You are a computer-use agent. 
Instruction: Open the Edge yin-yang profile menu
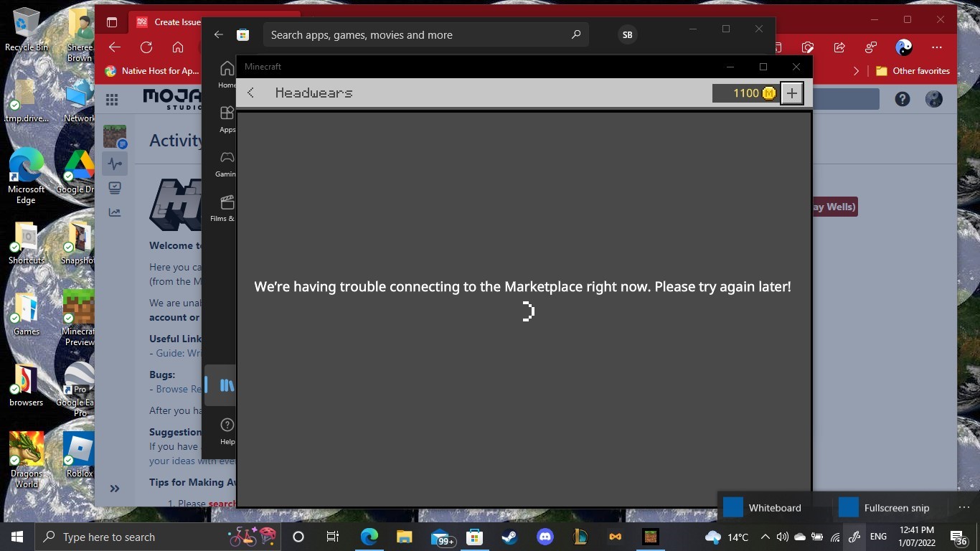tap(904, 47)
